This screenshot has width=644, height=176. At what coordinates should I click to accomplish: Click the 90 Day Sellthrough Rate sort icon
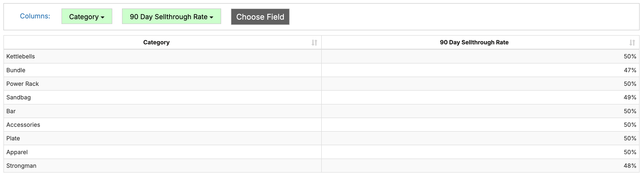(632, 43)
